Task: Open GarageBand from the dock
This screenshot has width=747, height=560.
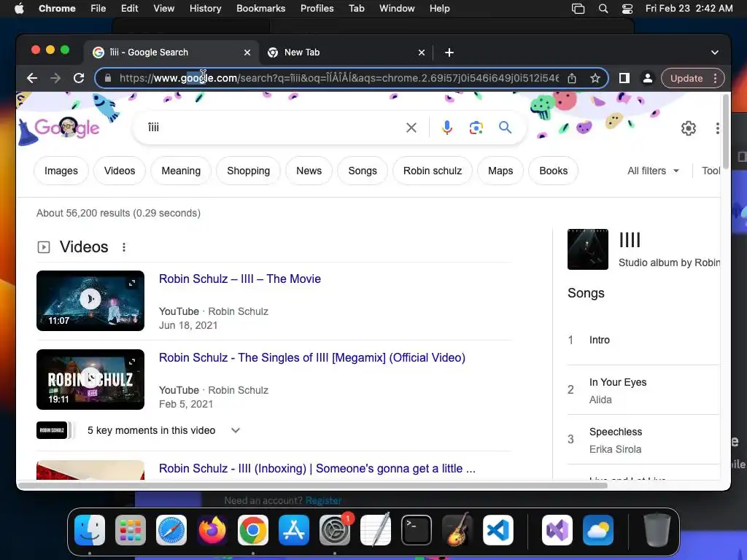Action: (457, 530)
